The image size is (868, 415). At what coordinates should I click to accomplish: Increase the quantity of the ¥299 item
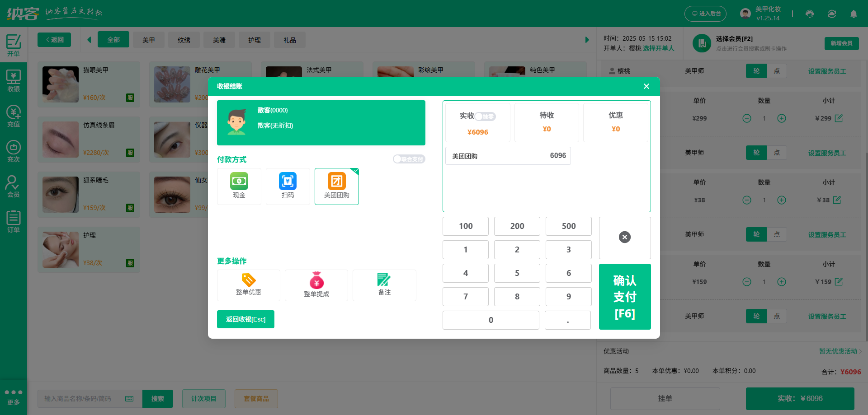[782, 118]
